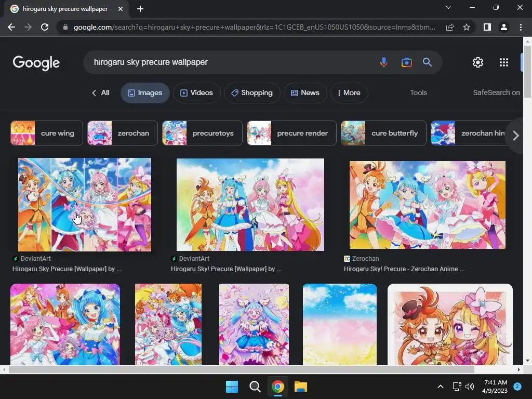The width and height of the screenshot is (532, 399).
Task: Filter by the precuretoys chip
Action: pyautogui.click(x=202, y=133)
